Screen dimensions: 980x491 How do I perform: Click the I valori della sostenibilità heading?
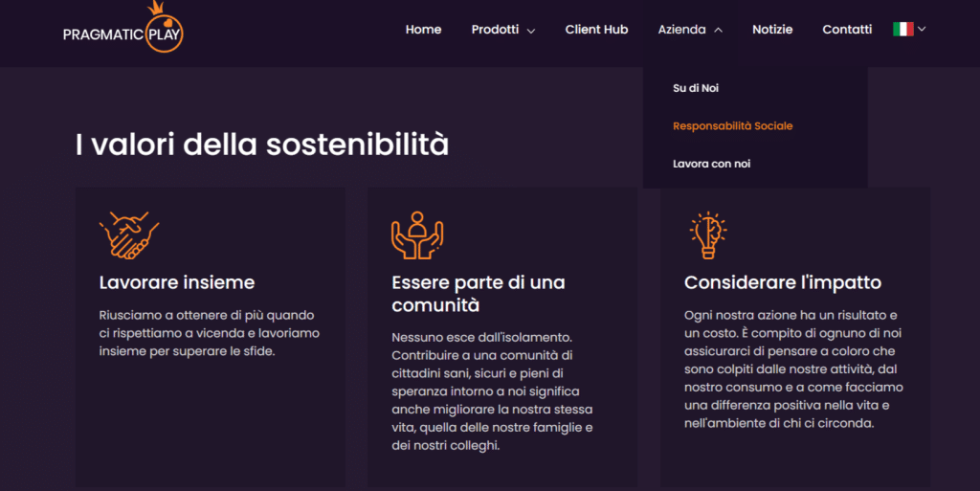click(261, 145)
